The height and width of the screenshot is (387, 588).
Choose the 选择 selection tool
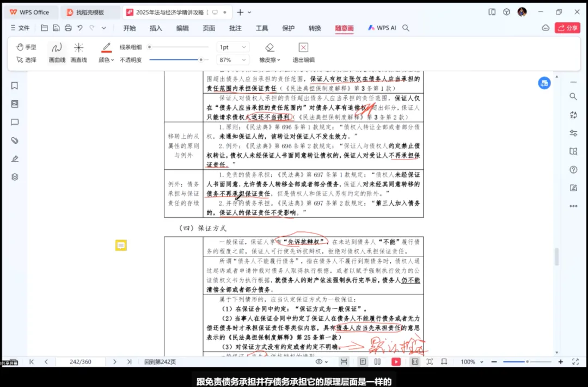26,60
